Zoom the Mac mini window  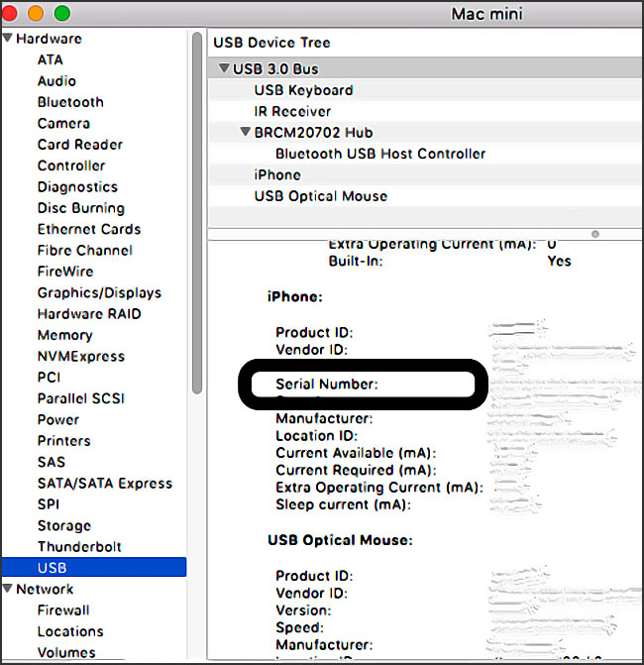[x=61, y=13]
